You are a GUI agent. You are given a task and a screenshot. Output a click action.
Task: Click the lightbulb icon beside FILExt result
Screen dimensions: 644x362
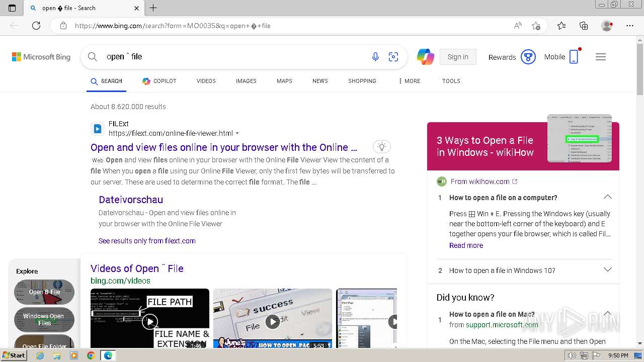tap(382, 147)
